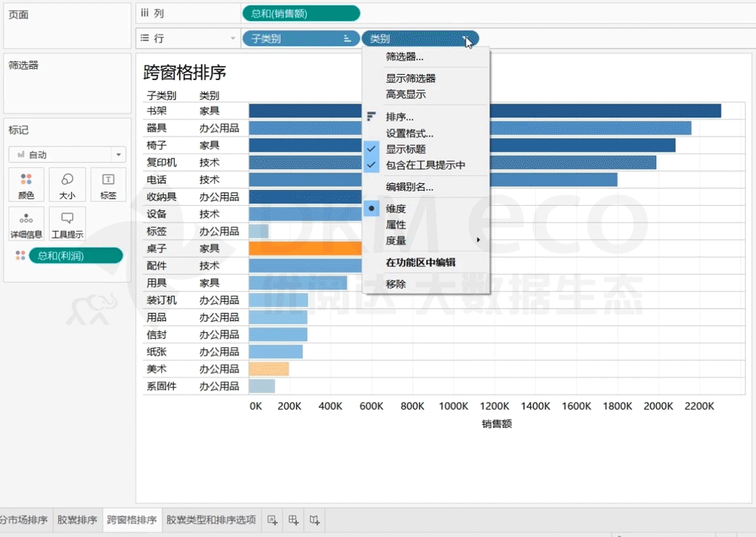Open the 大小 (Size) marks card button
The image size is (756, 537).
pyautogui.click(x=67, y=185)
